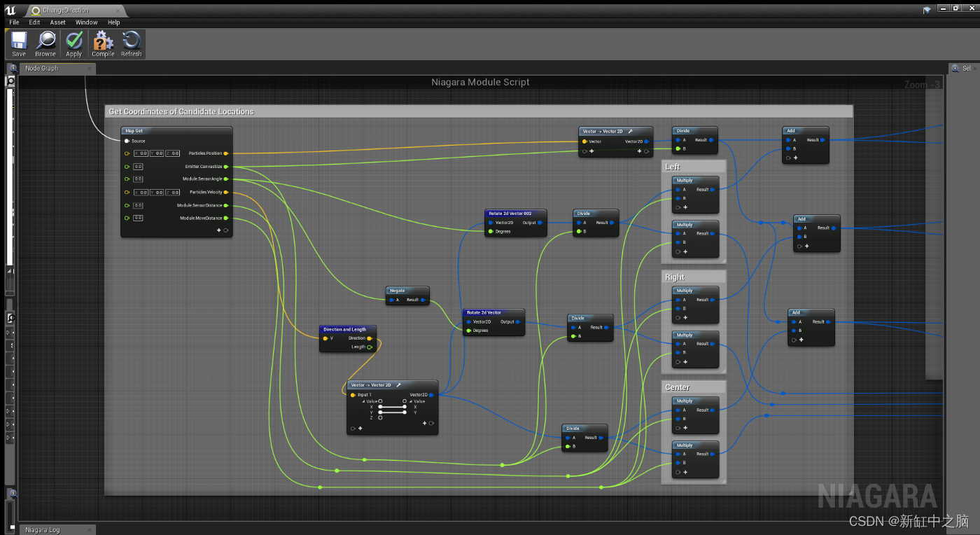Open the Help menu
Screen dimensions: 980x535
(114, 22)
